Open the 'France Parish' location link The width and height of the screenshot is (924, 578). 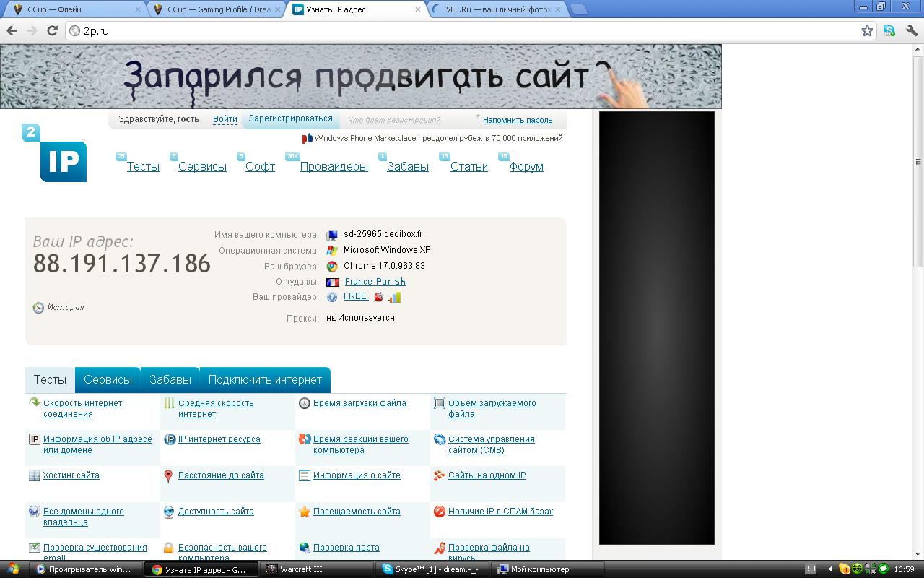point(375,282)
